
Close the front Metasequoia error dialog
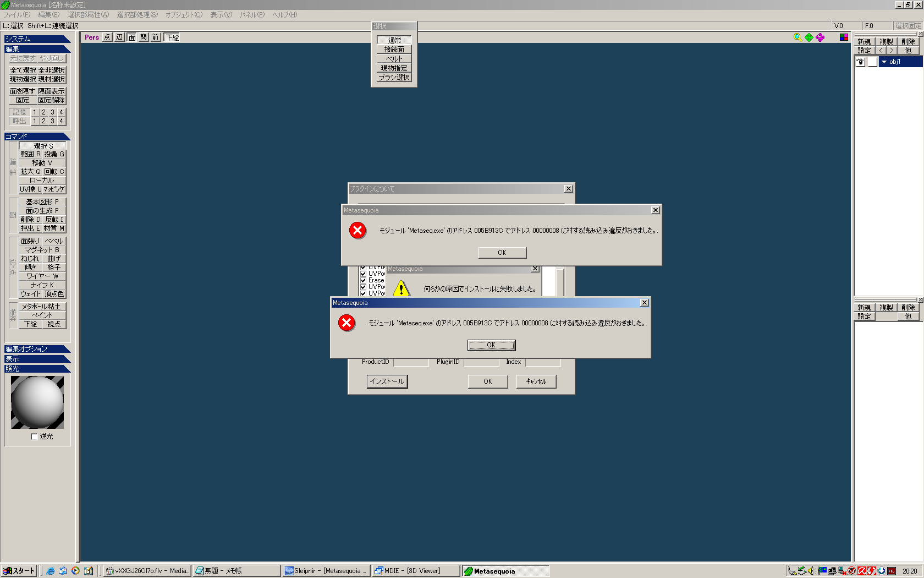[645, 303]
